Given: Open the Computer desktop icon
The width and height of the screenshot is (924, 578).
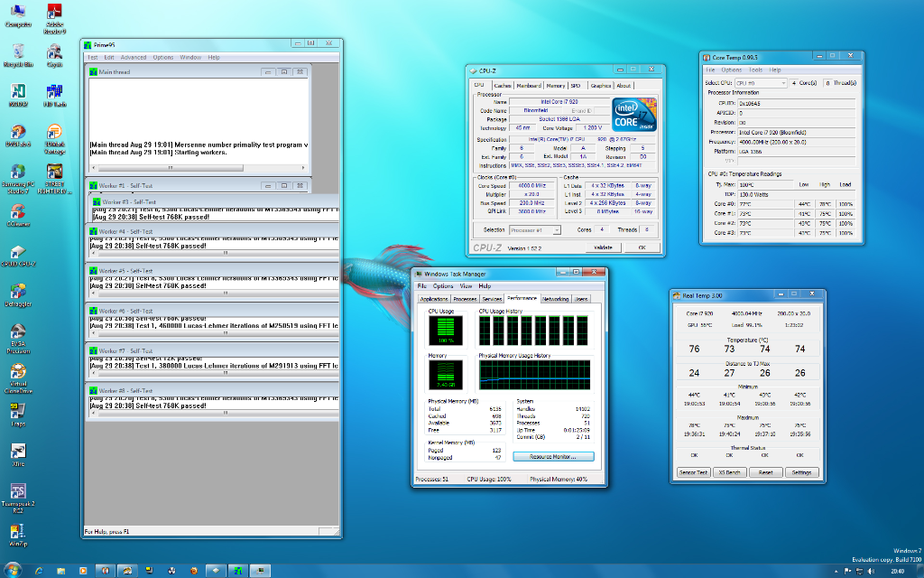Looking at the screenshot, I should [18, 16].
